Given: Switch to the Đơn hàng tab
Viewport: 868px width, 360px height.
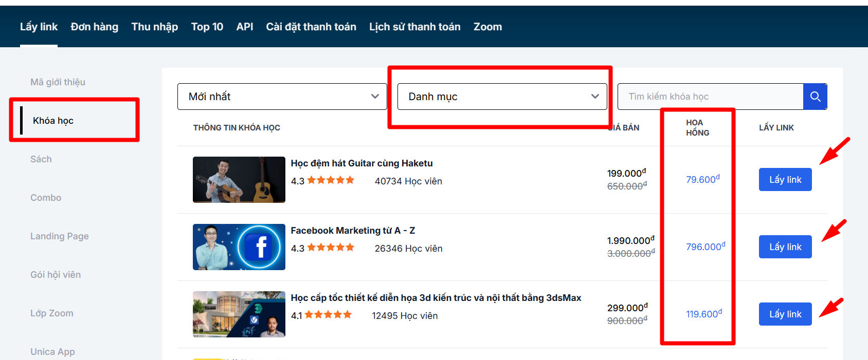Looking at the screenshot, I should tap(94, 27).
